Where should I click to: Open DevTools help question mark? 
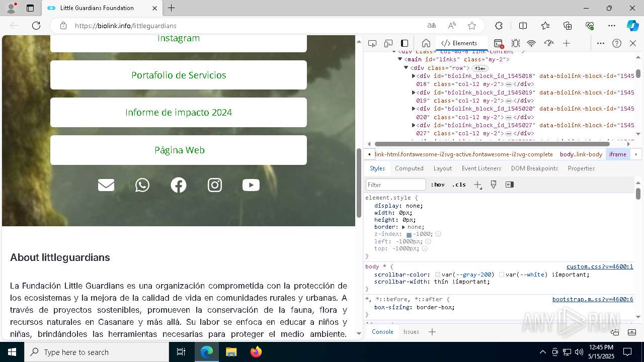(x=617, y=43)
